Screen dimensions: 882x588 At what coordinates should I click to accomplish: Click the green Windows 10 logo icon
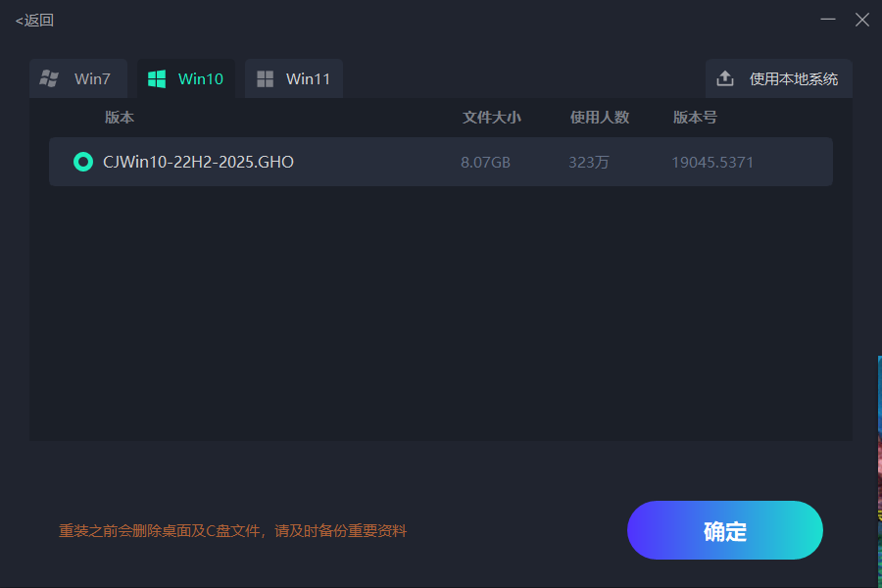point(157,78)
